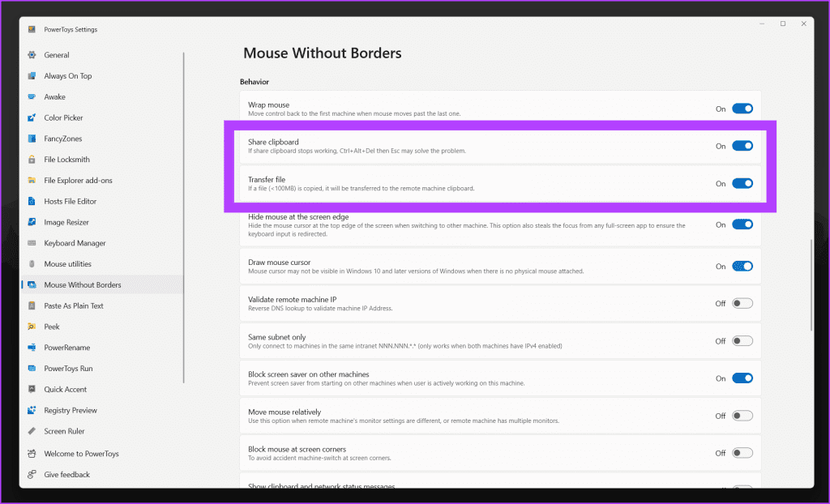Enable Validate remote machine IP

742,303
